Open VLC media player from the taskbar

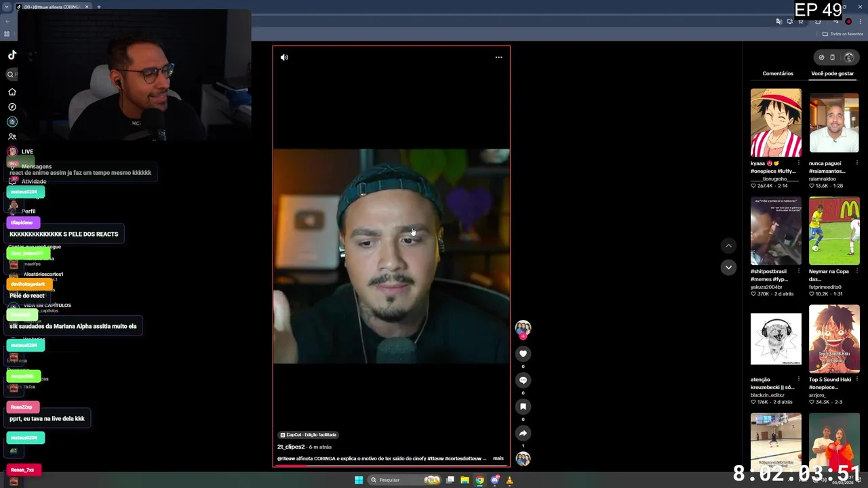tap(509, 480)
